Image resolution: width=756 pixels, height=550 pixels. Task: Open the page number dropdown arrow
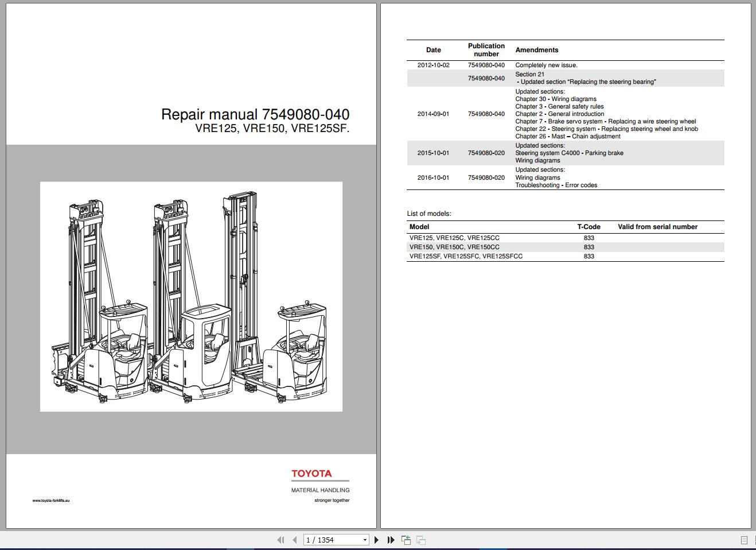point(365,540)
